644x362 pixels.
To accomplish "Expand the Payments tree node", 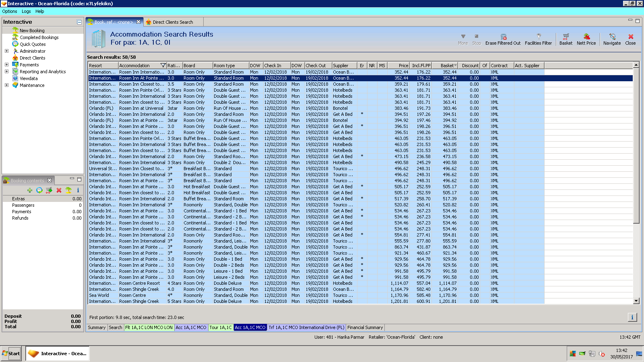I will coord(6,65).
